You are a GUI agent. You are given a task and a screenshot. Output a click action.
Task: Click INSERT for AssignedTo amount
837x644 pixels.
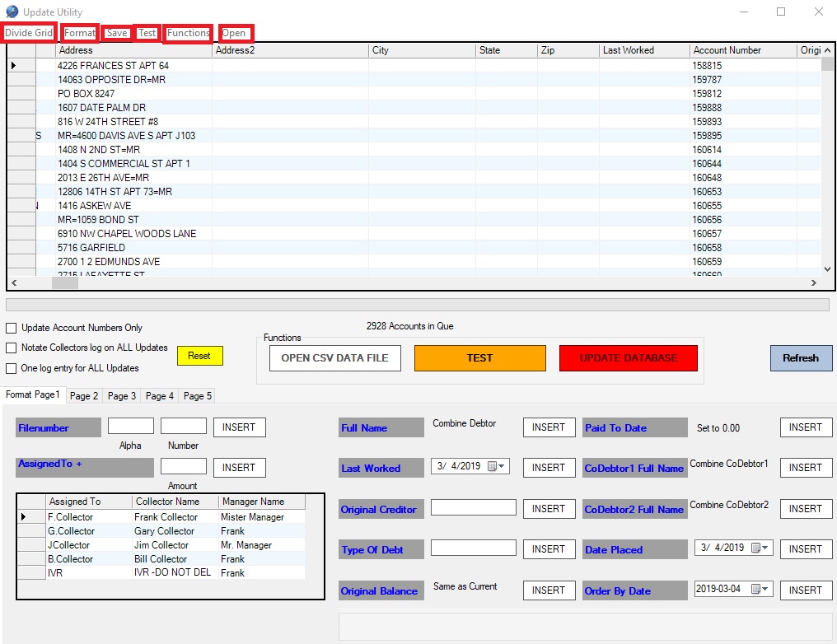tap(239, 468)
